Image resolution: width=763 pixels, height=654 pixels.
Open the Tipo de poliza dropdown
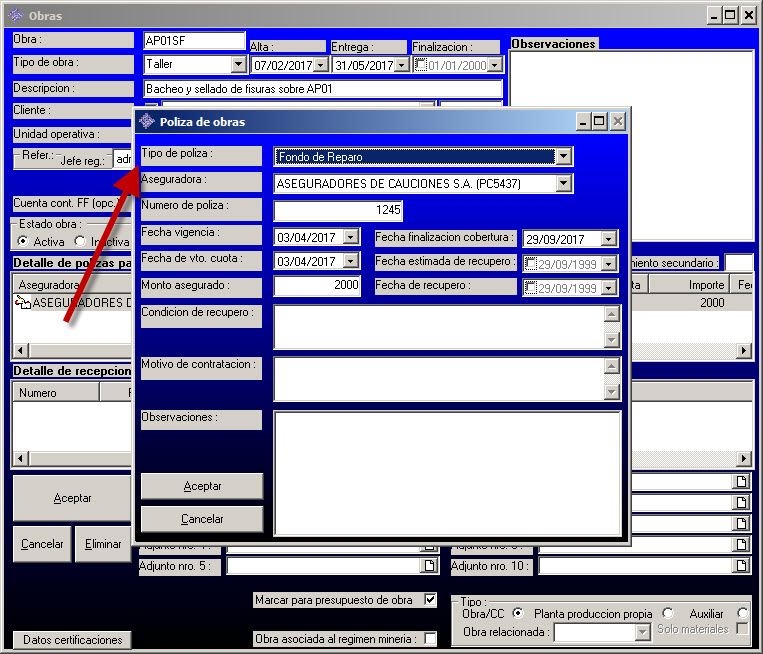tap(564, 157)
